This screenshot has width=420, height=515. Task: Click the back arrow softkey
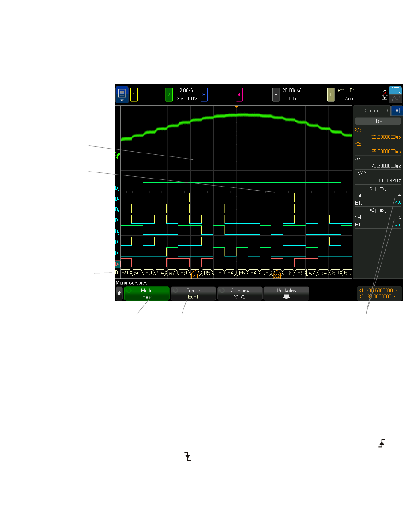[119, 293]
